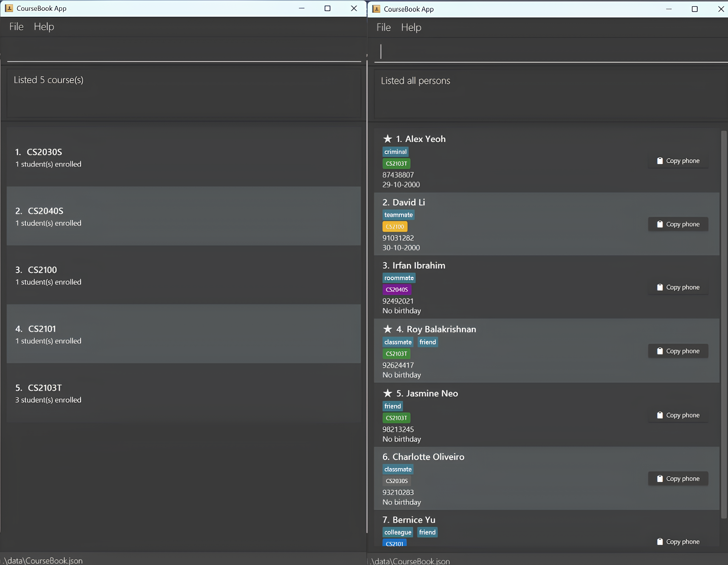Click CourseBook app icon in left window title
The height and width of the screenshot is (565, 728).
(9, 8)
